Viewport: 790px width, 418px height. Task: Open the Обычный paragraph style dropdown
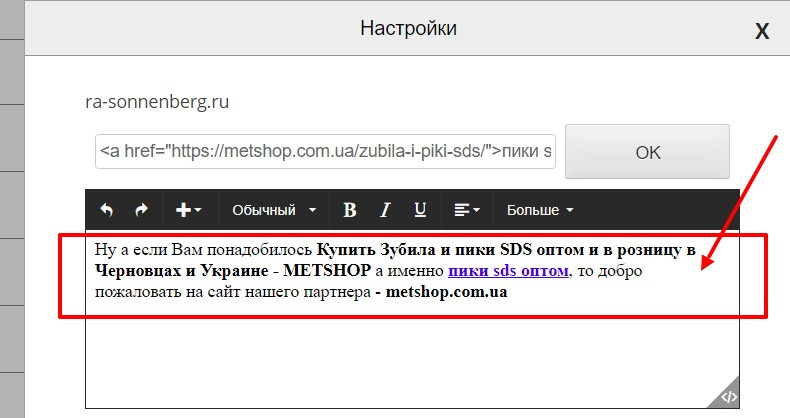click(x=274, y=210)
